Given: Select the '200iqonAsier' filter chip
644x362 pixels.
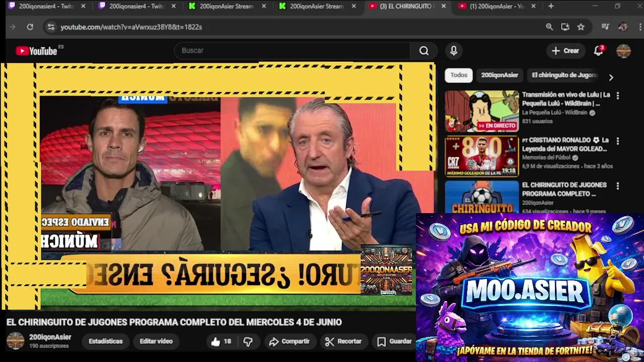Looking at the screenshot, I should (500, 75).
